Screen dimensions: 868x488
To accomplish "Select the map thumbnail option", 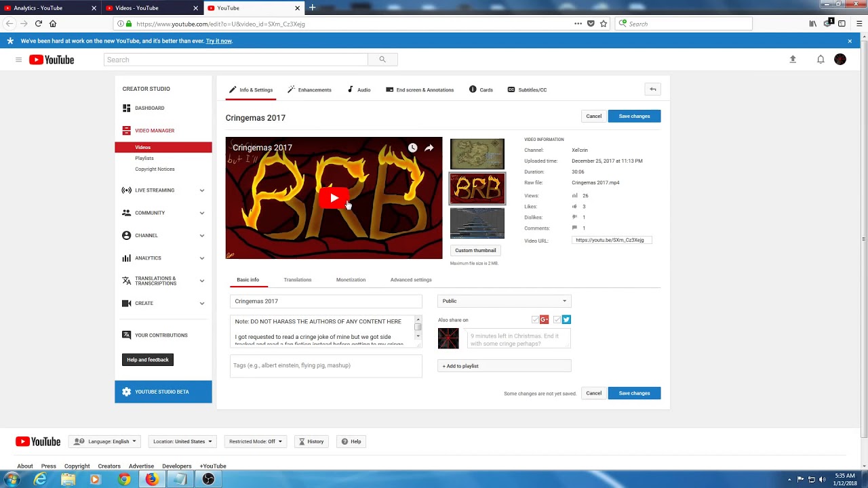I will click(477, 154).
